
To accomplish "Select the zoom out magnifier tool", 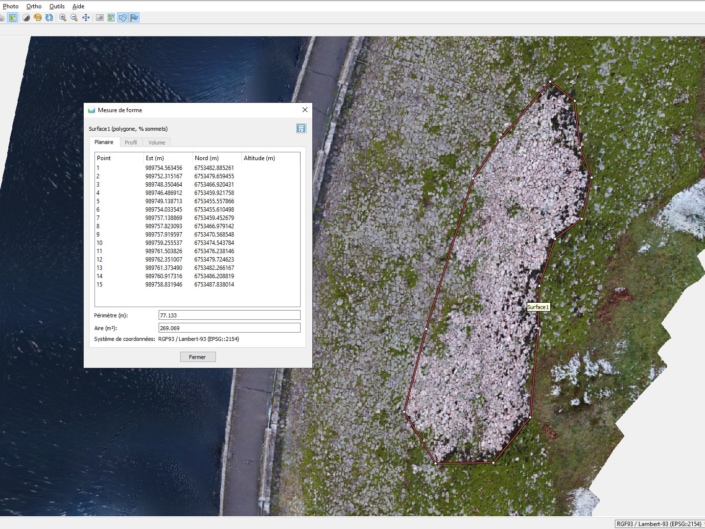I will pos(74,17).
